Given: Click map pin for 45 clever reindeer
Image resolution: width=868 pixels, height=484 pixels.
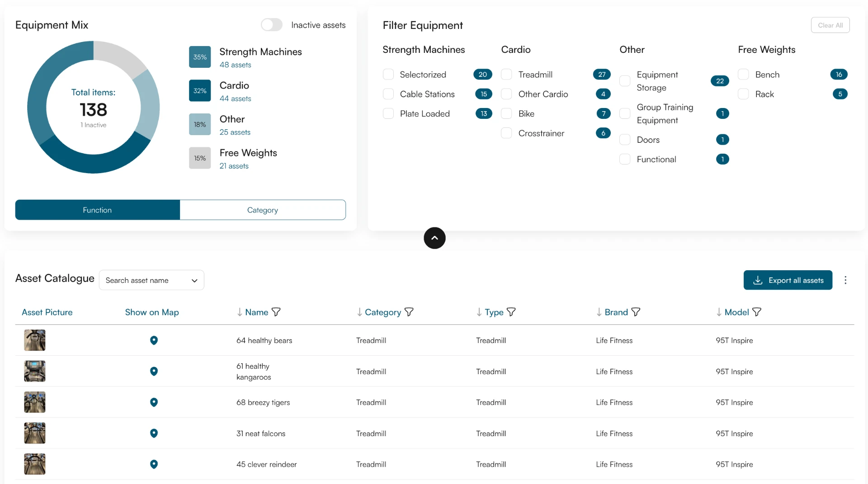Looking at the screenshot, I should tap(154, 464).
